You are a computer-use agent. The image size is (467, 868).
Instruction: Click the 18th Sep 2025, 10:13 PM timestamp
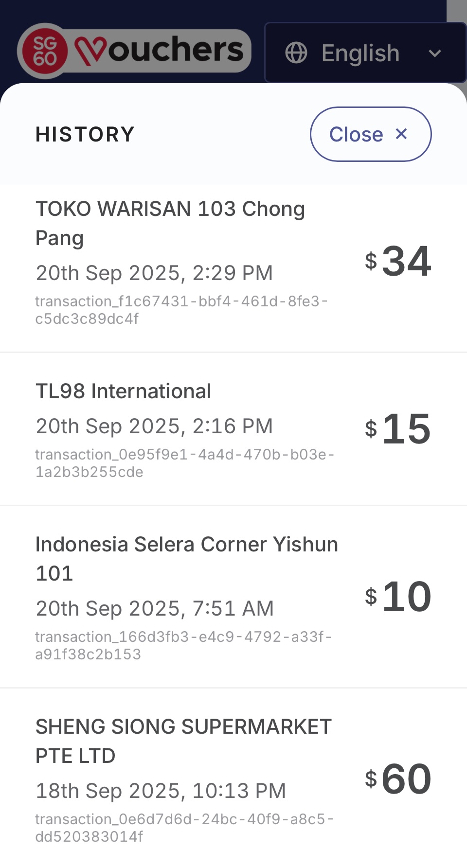coord(161,791)
